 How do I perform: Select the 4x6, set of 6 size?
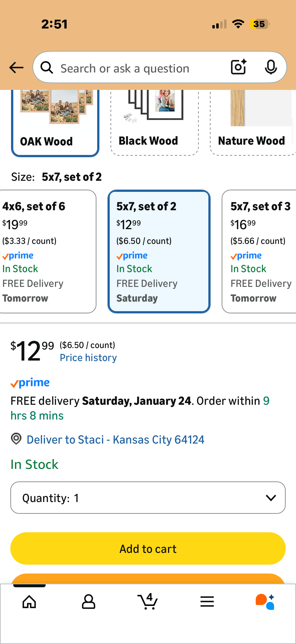(47, 251)
